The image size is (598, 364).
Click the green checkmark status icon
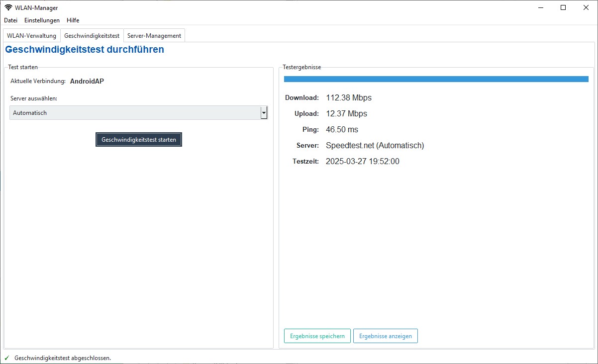(x=7, y=358)
